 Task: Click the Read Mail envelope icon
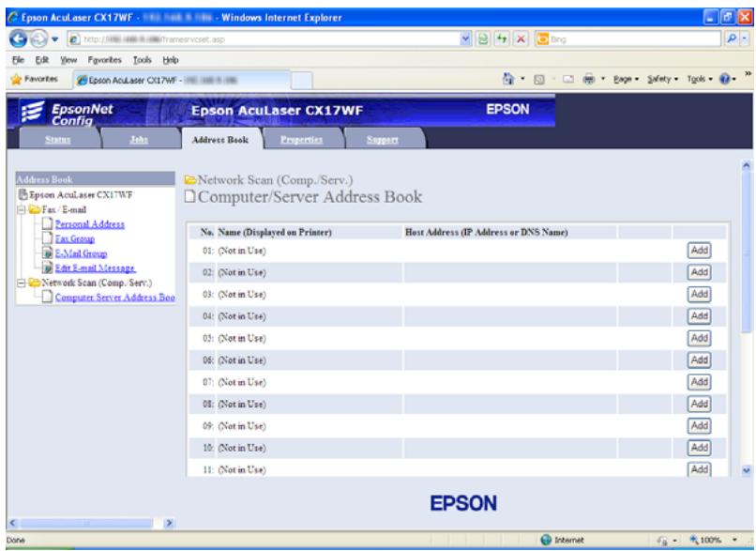(x=568, y=79)
